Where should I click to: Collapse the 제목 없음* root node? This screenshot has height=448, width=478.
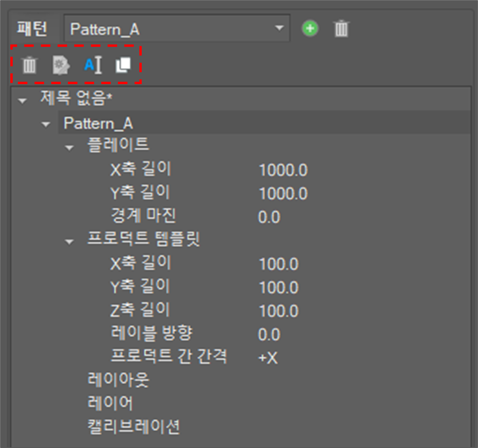(23, 101)
